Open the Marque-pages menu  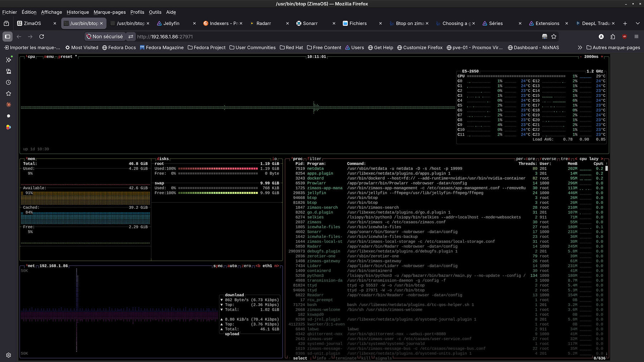pos(109,12)
